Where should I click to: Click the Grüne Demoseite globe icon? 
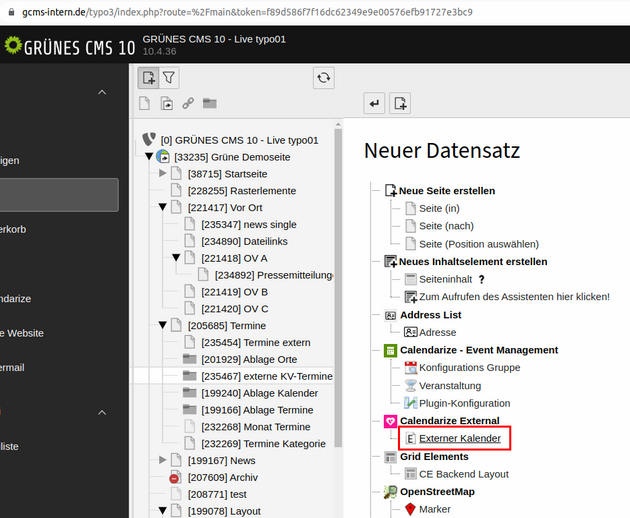point(163,156)
